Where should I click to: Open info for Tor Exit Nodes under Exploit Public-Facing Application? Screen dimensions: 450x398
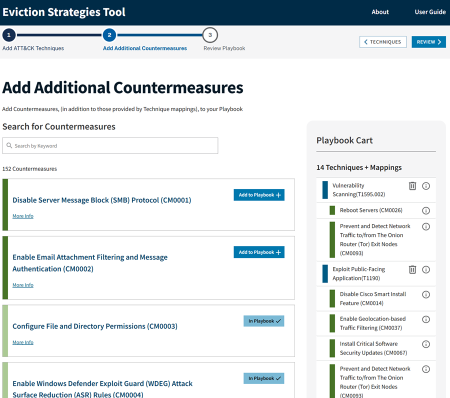426,369
